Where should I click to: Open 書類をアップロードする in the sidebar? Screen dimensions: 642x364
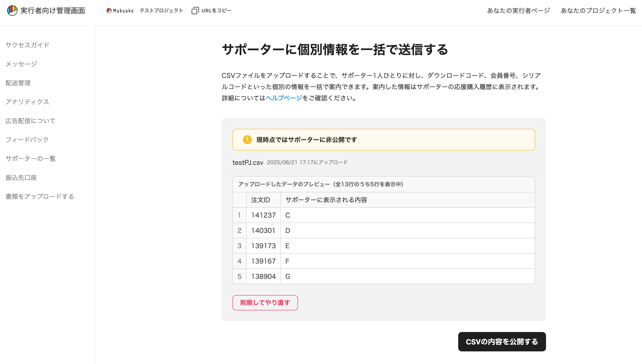(x=40, y=196)
